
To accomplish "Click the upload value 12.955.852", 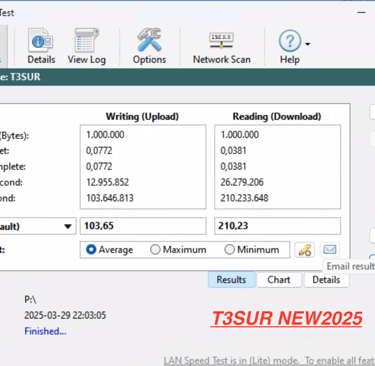I will [x=107, y=182].
